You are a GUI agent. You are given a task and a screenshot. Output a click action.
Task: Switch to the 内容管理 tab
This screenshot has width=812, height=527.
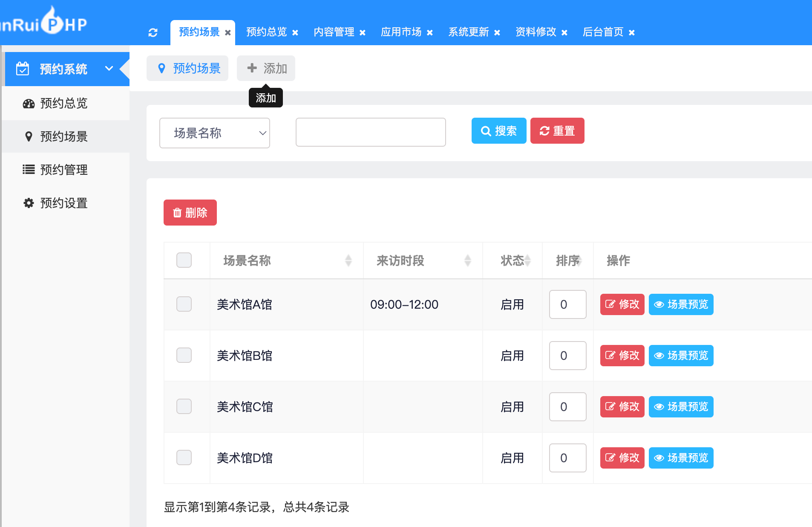tap(334, 32)
